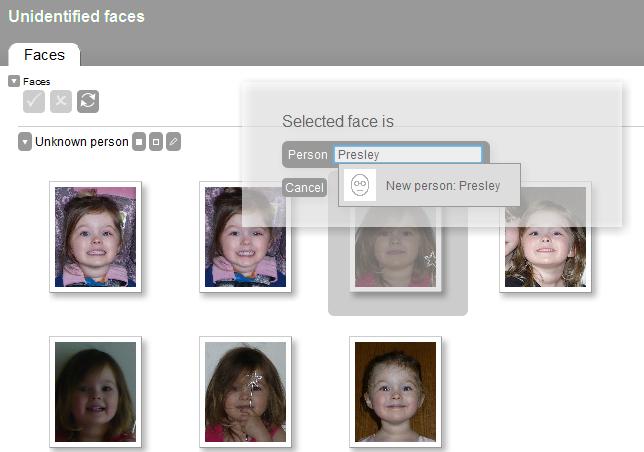Select thumbnail of girl holding star wand
Screen dimensions: 644x452
pos(245,392)
